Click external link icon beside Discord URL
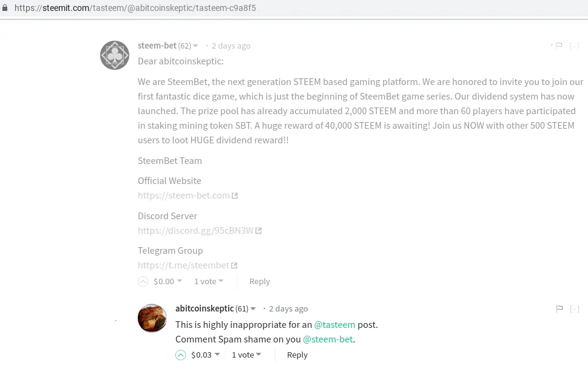The image size is (588, 371). click(x=259, y=231)
